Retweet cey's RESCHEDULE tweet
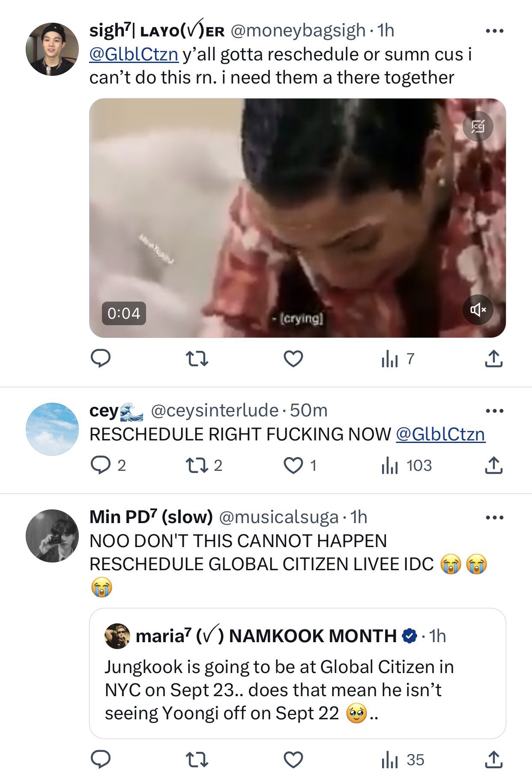The width and height of the screenshot is (532, 784). 196,465
